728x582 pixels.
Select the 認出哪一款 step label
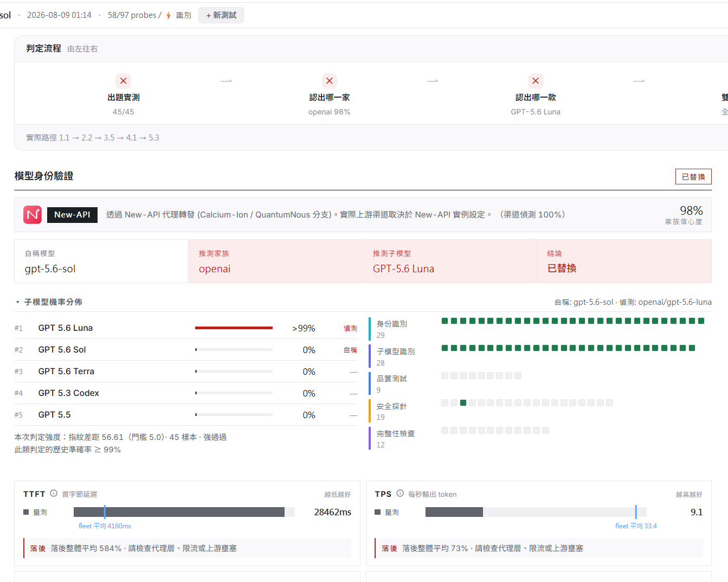pos(536,98)
